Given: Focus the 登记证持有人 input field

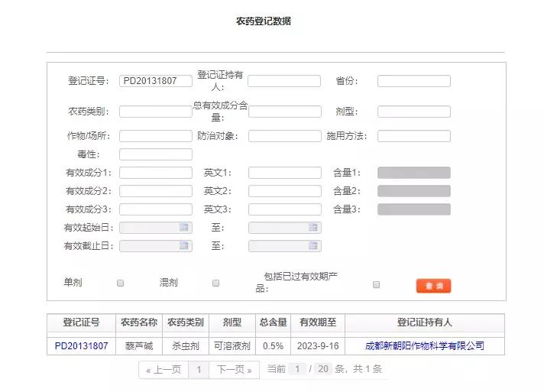Looking at the screenshot, I should (x=284, y=81).
